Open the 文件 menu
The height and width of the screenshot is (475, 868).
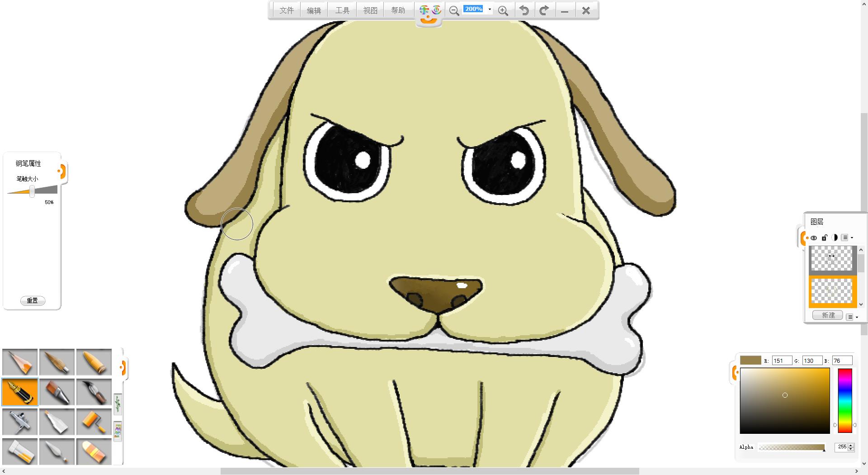pos(286,10)
